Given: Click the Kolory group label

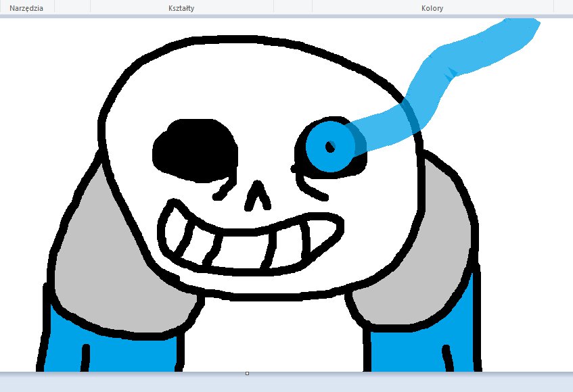Looking at the screenshot, I should (432, 8).
